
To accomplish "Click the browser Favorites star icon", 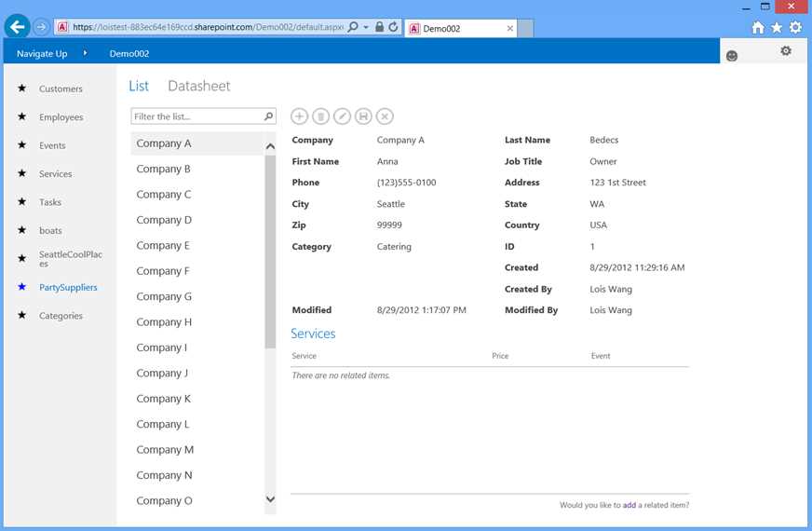I will 777,27.
